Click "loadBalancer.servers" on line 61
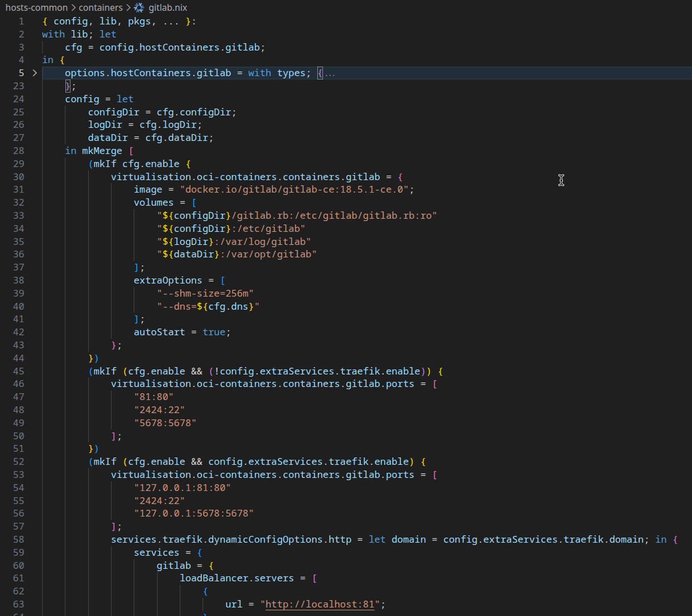692x616 pixels. (237, 578)
